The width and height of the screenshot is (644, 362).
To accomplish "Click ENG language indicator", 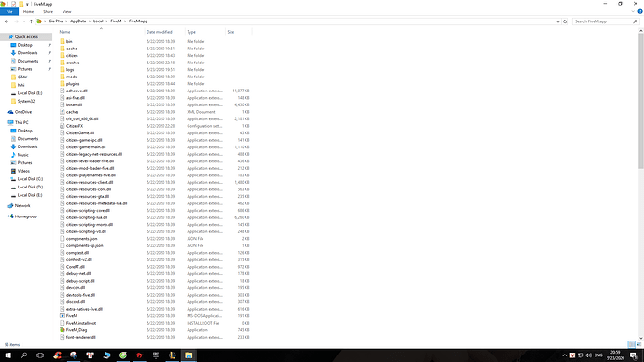I will (x=598, y=355).
